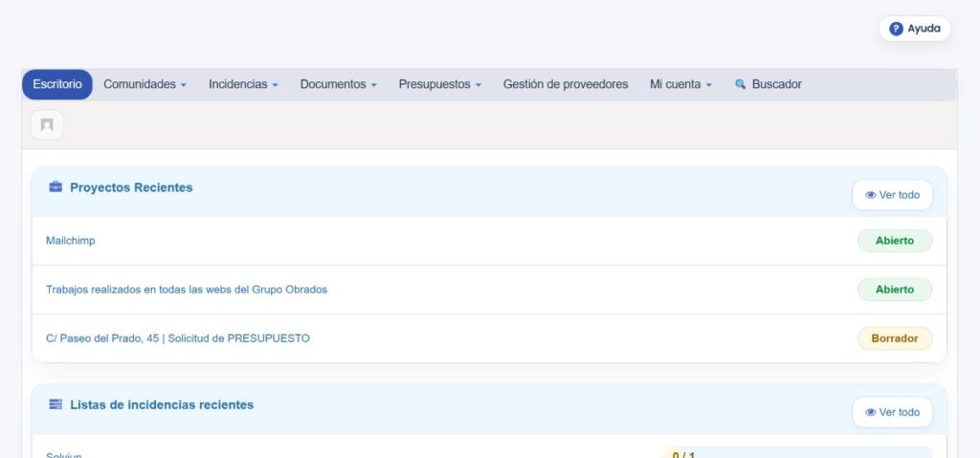This screenshot has height=458, width=980.
Task: Expand the Incidencias dropdown arrow
Action: coord(275,86)
